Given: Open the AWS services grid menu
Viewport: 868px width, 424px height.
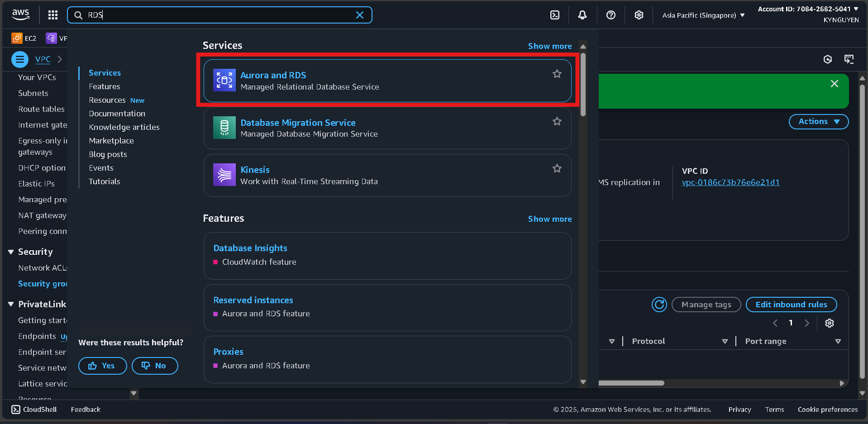Looking at the screenshot, I should click(53, 15).
